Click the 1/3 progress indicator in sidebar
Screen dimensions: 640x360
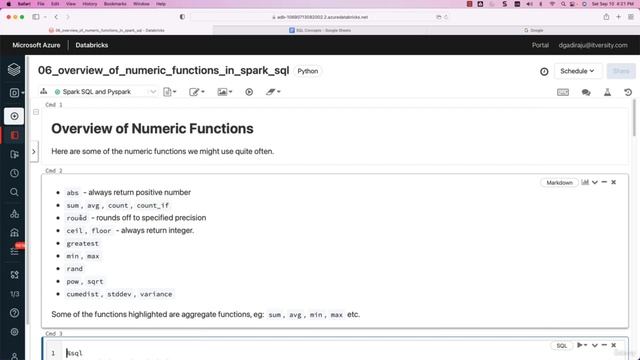(15, 294)
